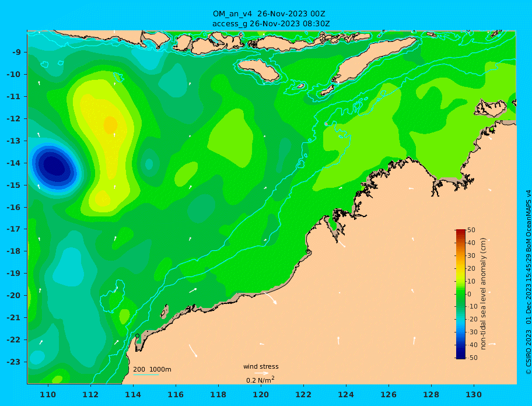Click the sea level anomaly color bar
Viewport: 532px width, 406px height.
pyautogui.click(x=460, y=294)
